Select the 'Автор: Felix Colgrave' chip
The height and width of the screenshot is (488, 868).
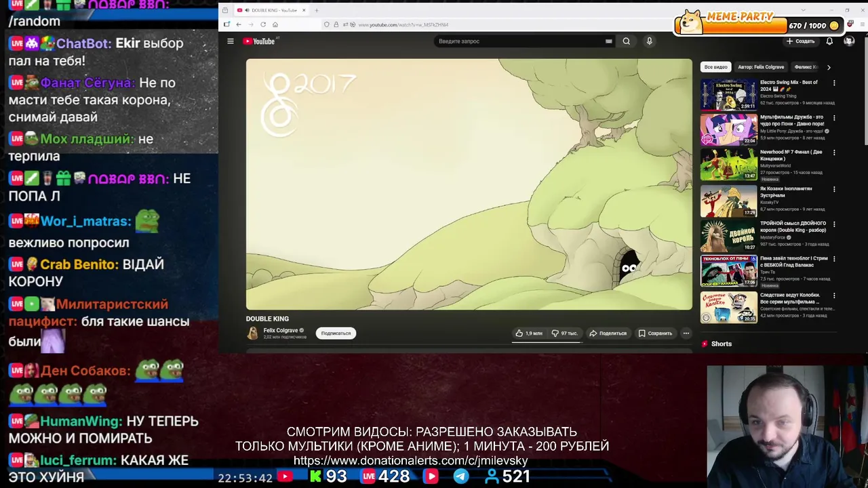[761, 67]
